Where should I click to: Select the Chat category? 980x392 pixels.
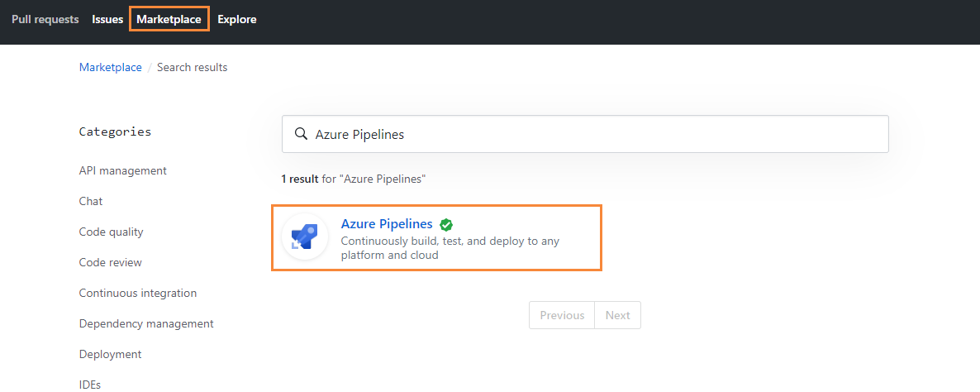pos(91,201)
